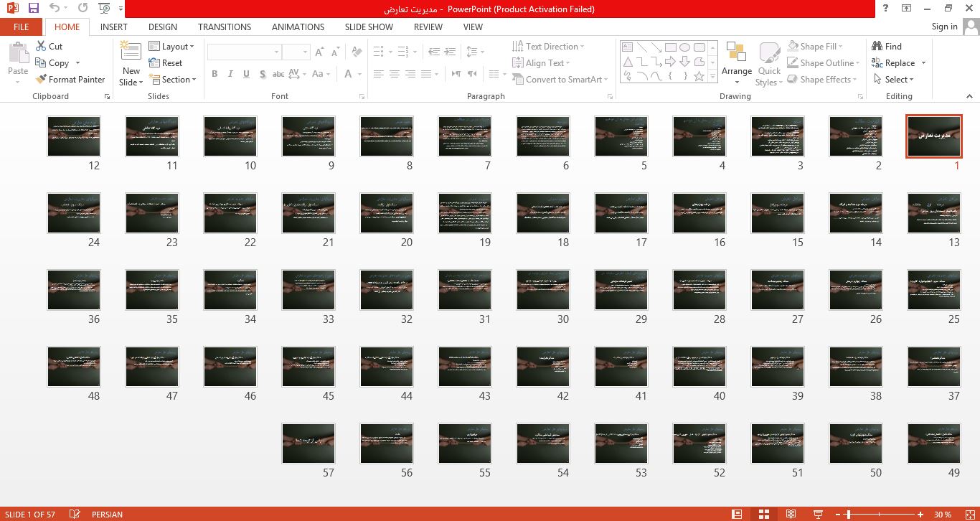Click the spell check icon in status bar
This screenshot has height=521, width=980.
74,514
